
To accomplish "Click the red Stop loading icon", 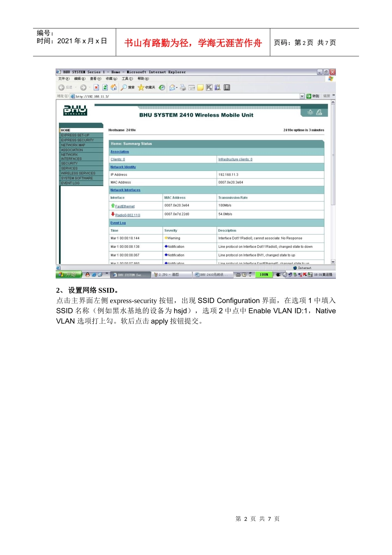I will (x=96, y=88).
